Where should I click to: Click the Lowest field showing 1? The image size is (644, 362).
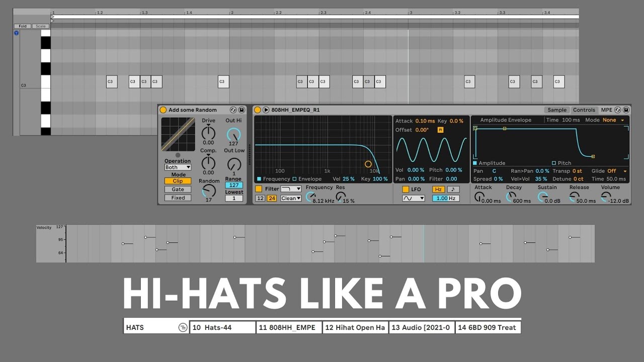233,198
